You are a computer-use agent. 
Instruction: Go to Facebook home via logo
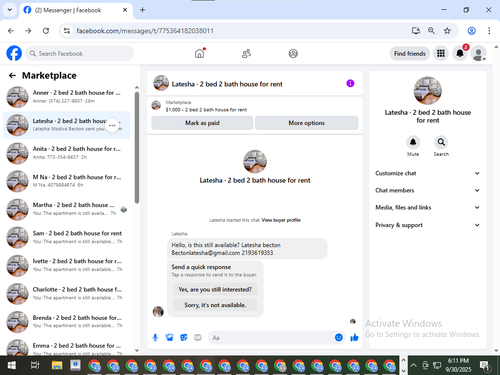14,53
